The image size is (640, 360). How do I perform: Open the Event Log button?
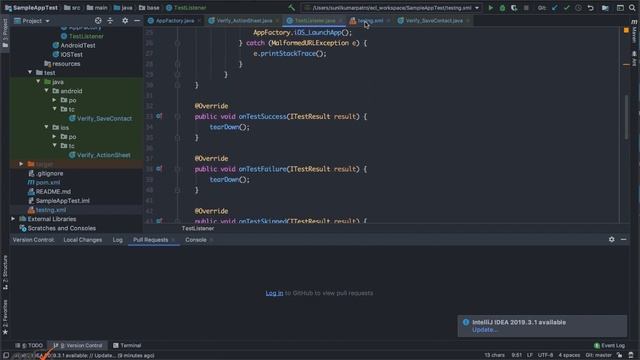point(609,345)
